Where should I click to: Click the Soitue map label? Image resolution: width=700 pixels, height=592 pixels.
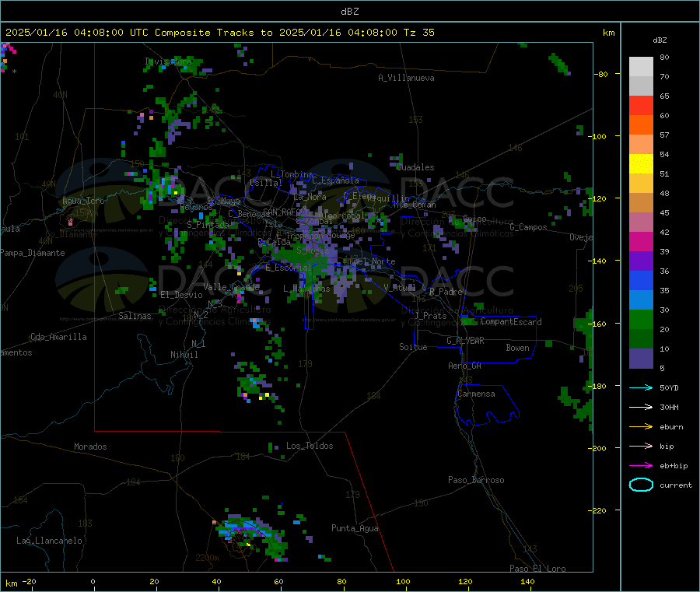pyautogui.click(x=413, y=347)
